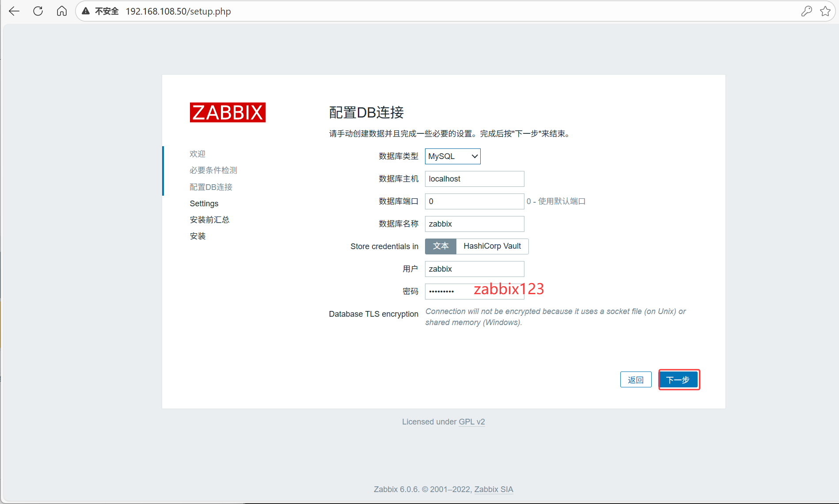Focus the 密码 password field
The width and height of the screenshot is (839, 504).
[x=475, y=292]
